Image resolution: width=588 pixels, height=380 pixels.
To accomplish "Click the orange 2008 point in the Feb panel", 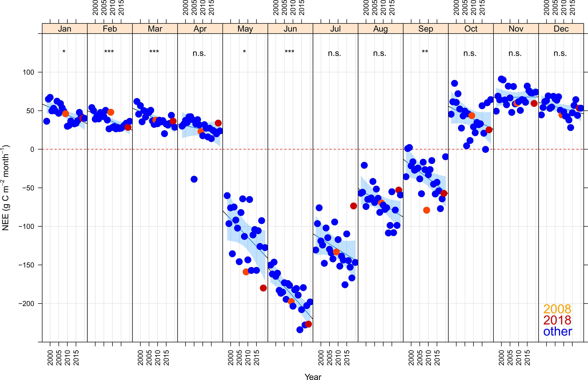I will pyautogui.click(x=111, y=112).
